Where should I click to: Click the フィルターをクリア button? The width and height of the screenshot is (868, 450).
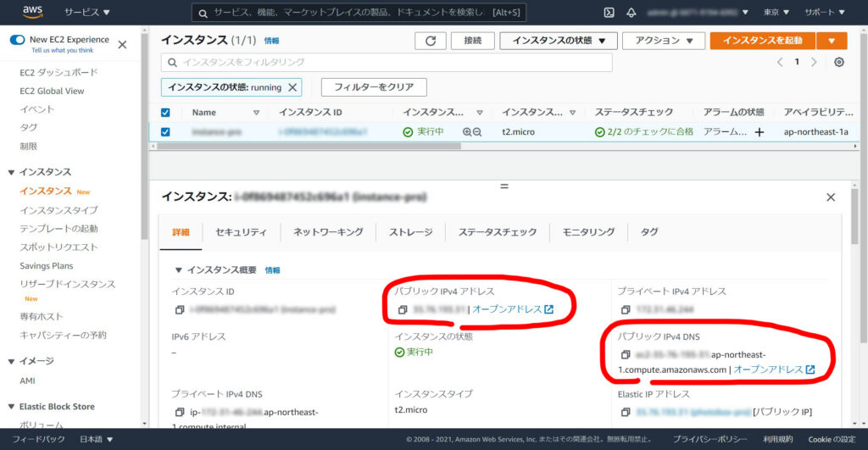pos(374,87)
